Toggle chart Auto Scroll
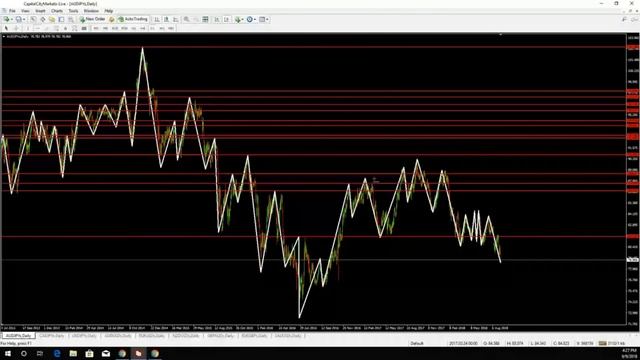 (x=217, y=19)
